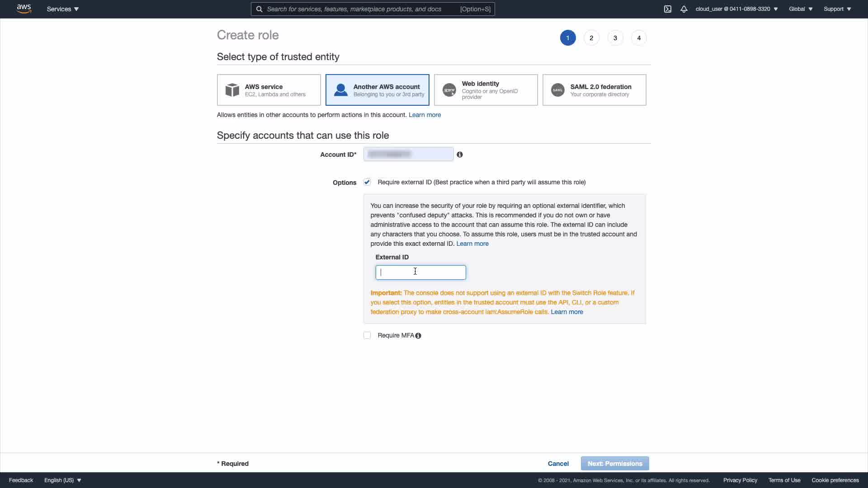The image size is (868, 488).
Task: Go to step 2 in wizard
Action: pyautogui.click(x=591, y=38)
